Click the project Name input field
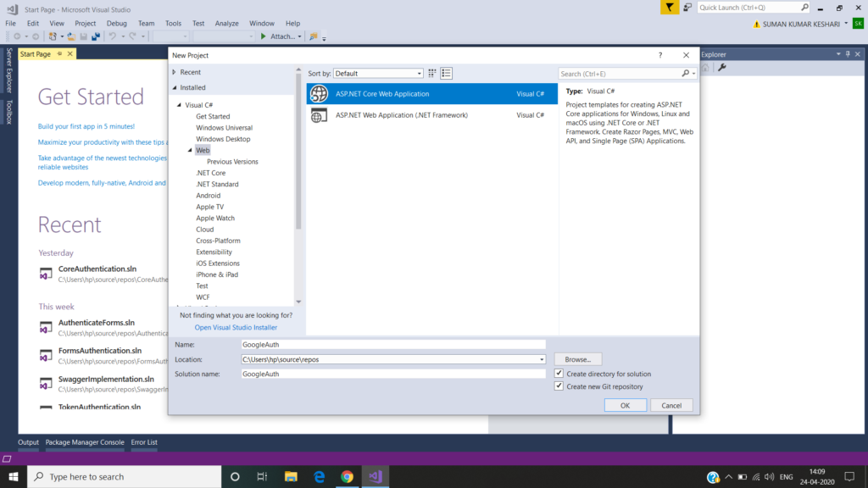 coord(393,344)
